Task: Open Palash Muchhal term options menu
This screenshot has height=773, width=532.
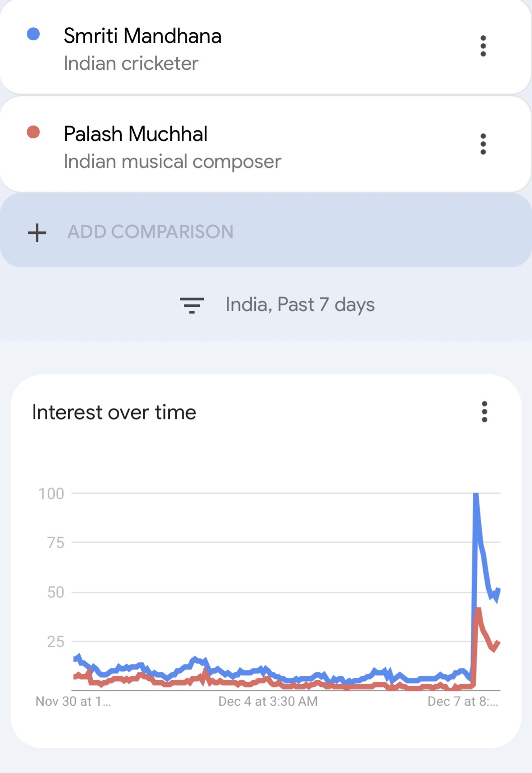Action: click(x=483, y=144)
